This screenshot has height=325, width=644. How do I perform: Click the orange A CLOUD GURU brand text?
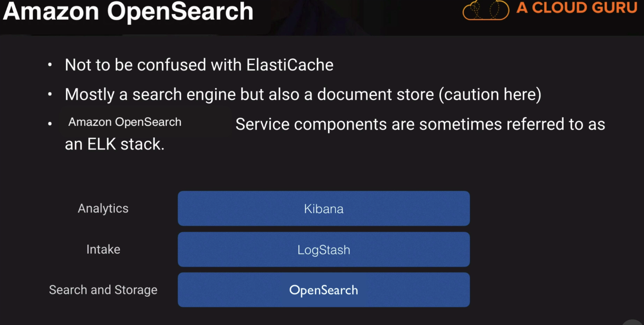pos(576,8)
